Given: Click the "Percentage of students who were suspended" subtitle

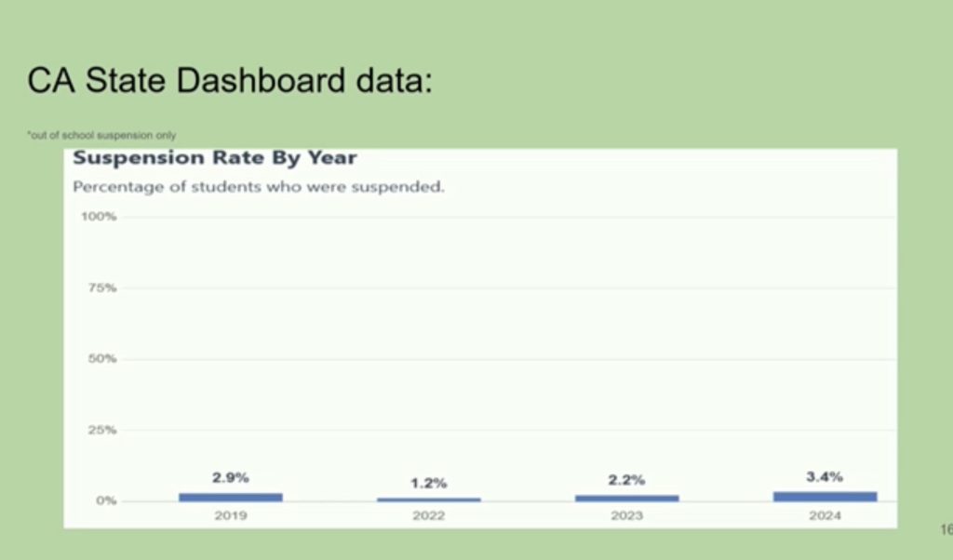Looking at the screenshot, I should [x=259, y=187].
